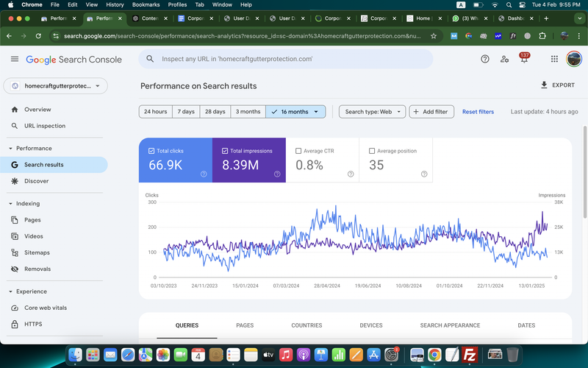Open the Help question mark icon
588x368 pixels.
click(485, 59)
